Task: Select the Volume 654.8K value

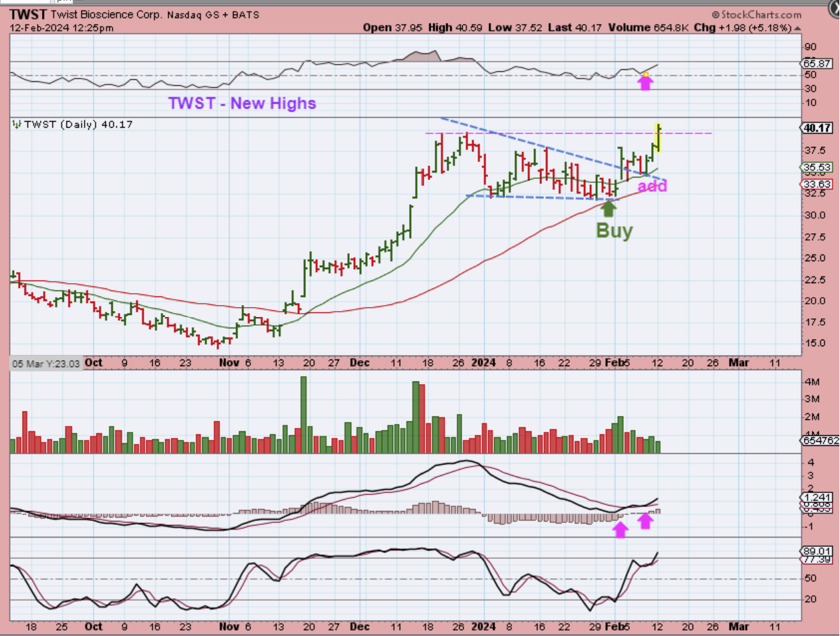Action: (x=648, y=27)
